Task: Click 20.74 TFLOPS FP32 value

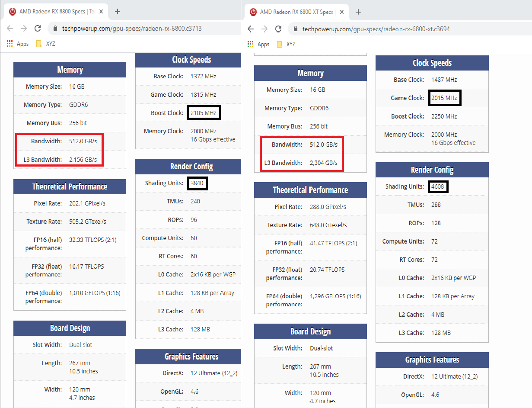Action: click(x=327, y=270)
